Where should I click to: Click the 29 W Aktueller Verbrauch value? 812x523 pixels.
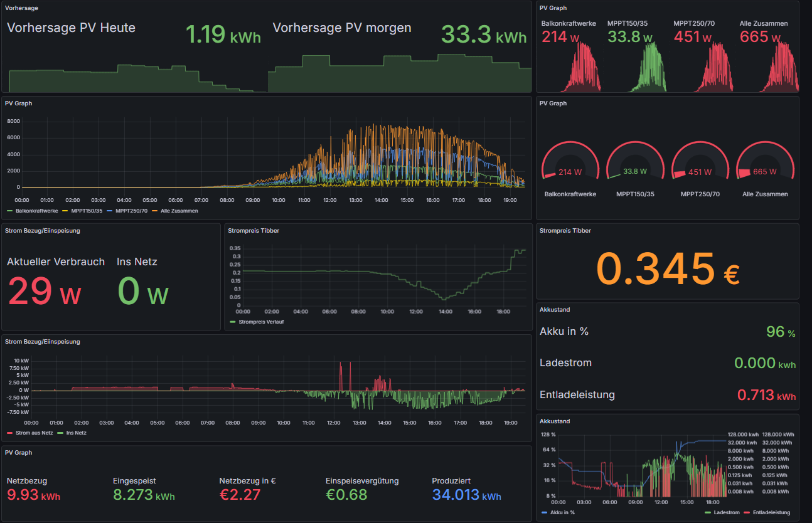pos(44,292)
